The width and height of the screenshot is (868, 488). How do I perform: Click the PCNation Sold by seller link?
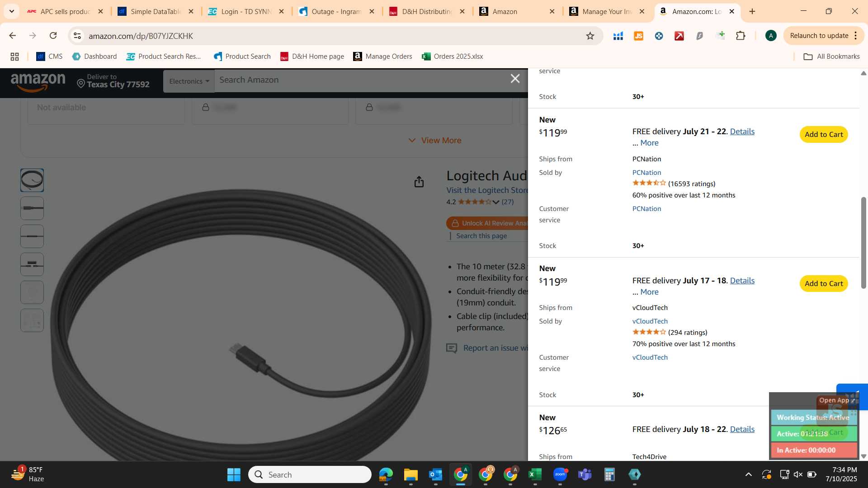click(646, 173)
